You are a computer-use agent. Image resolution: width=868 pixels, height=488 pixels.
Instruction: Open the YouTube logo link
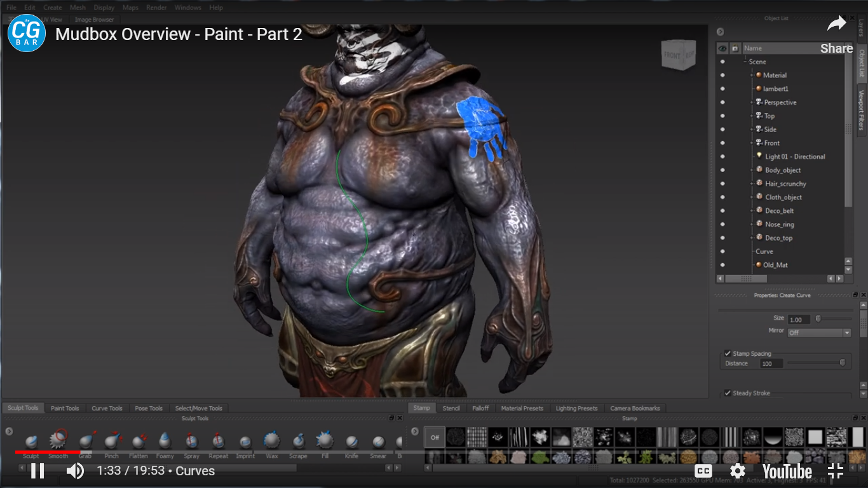(x=787, y=471)
